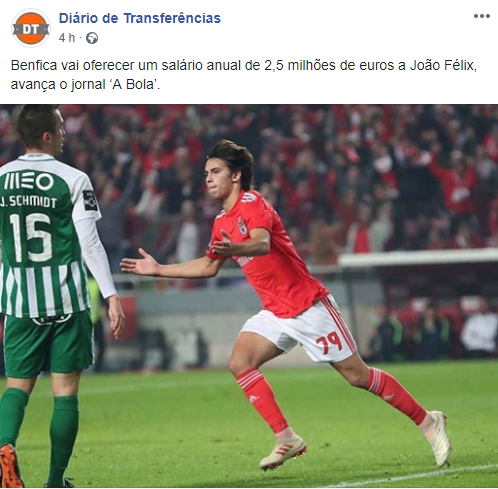This screenshot has height=489, width=498.
Task: Click the word 'Benfica' starting the post
Action: (x=34, y=65)
